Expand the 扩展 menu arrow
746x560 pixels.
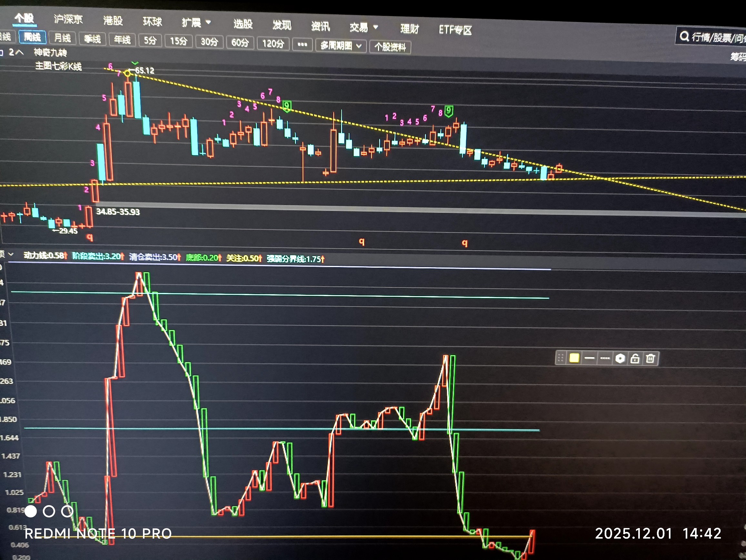[208, 23]
